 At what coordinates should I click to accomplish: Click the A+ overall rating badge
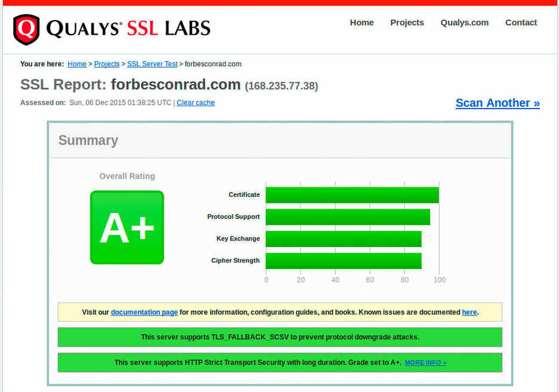coord(127,227)
